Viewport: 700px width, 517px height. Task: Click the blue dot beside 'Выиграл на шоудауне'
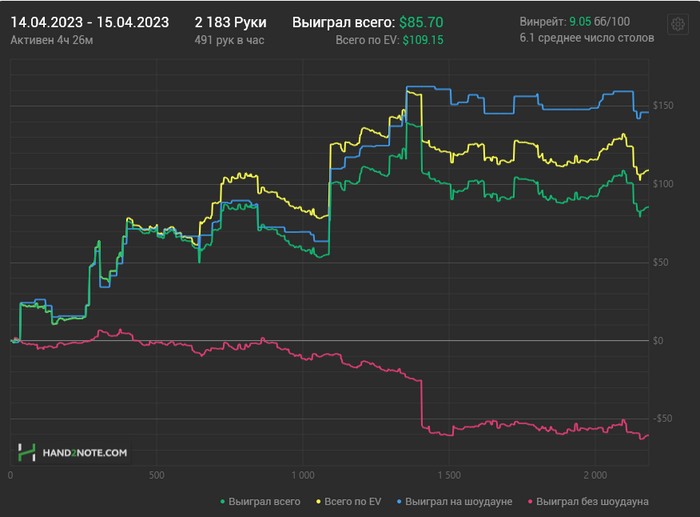[x=399, y=502]
